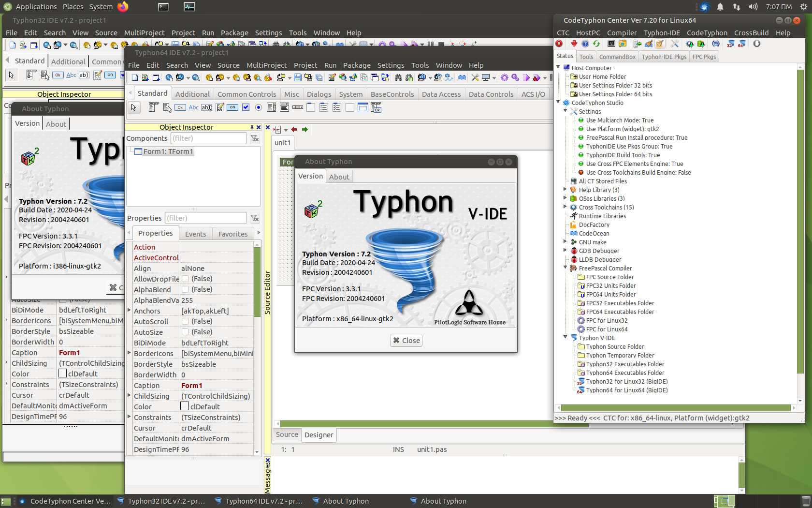Open the blue help question-mark icon in CodeTyphon Center
This screenshot has height=508, width=812.
point(585,44)
